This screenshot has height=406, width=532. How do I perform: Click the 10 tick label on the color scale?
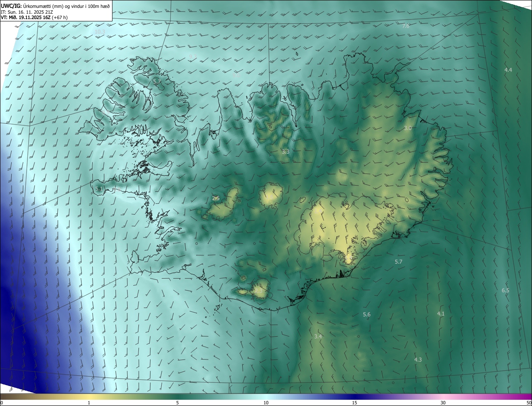266,403
